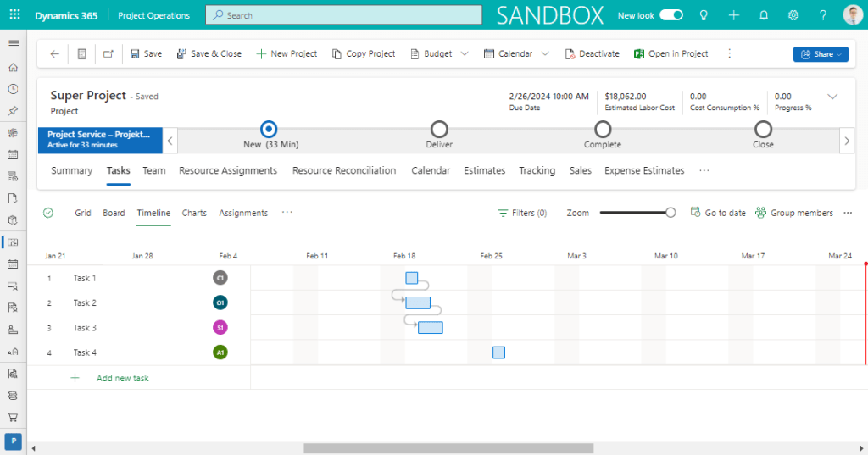Viewport: 868px width, 455px height.
Task: Select the Deliver stage circle
Action: [439, 129]
